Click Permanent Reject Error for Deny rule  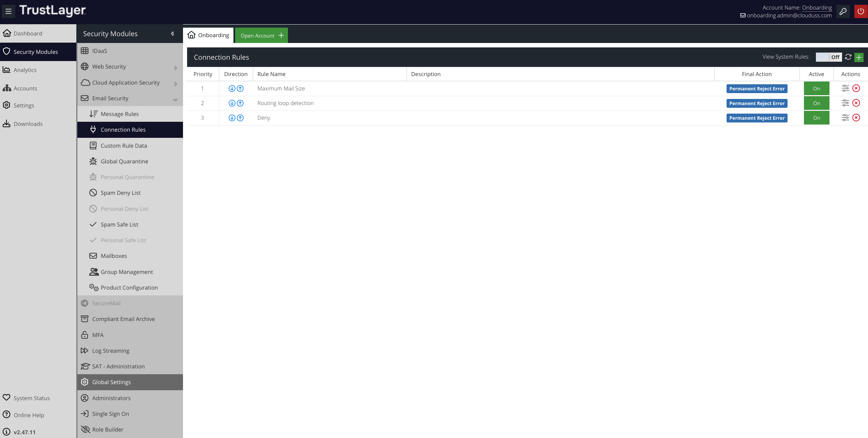coord(757,118)
